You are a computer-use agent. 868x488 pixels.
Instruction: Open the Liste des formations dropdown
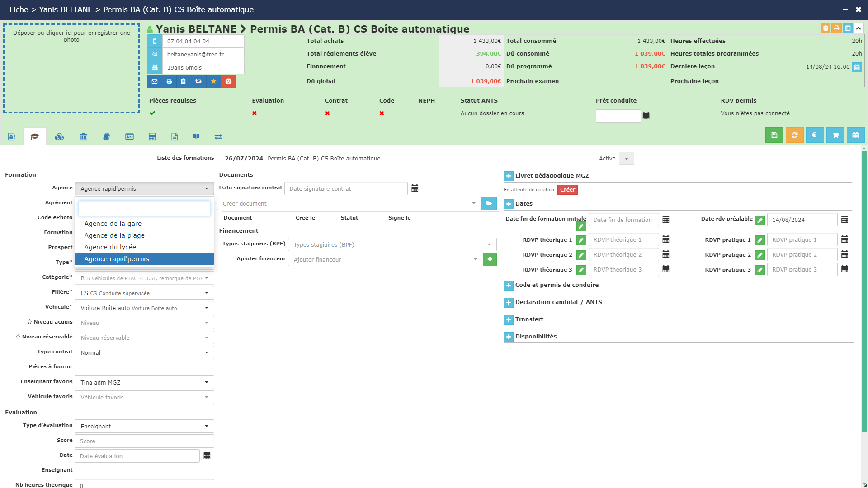click(626, 159)
